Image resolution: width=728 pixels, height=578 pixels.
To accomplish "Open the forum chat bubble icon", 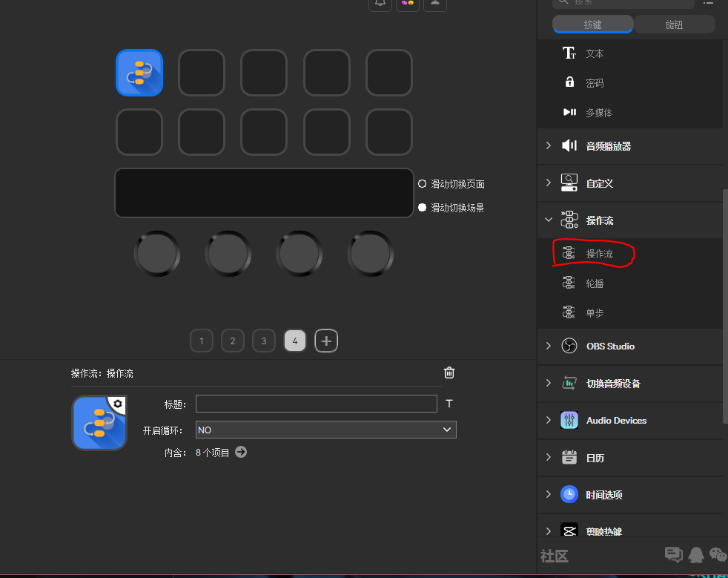I will (x=673, y=554).
